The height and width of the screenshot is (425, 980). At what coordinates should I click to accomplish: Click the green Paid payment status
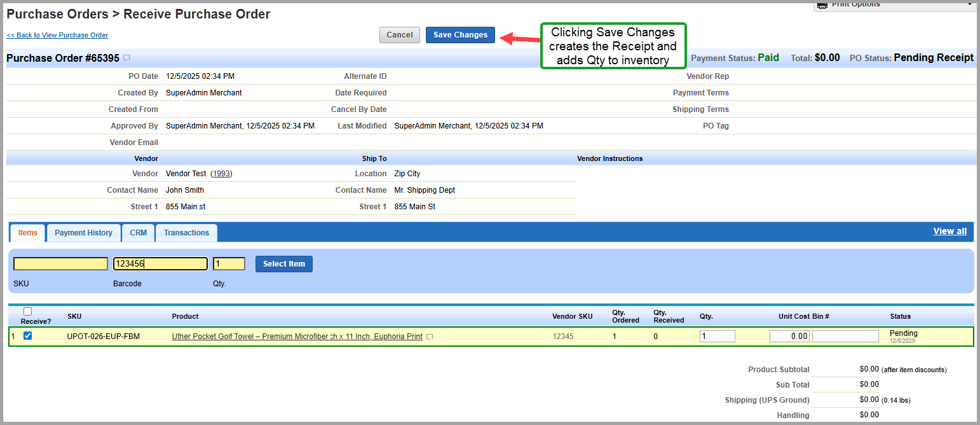click(768, 58)
